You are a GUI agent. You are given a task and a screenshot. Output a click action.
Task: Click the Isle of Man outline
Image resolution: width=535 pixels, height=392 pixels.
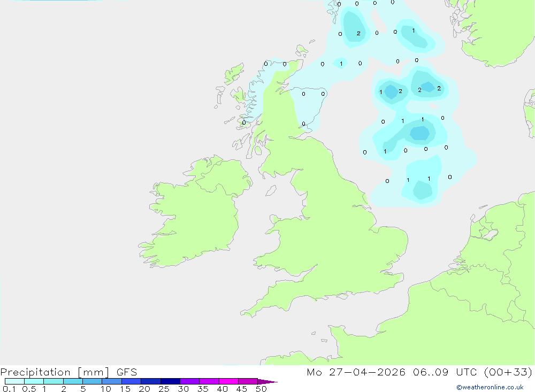(271, 191)
